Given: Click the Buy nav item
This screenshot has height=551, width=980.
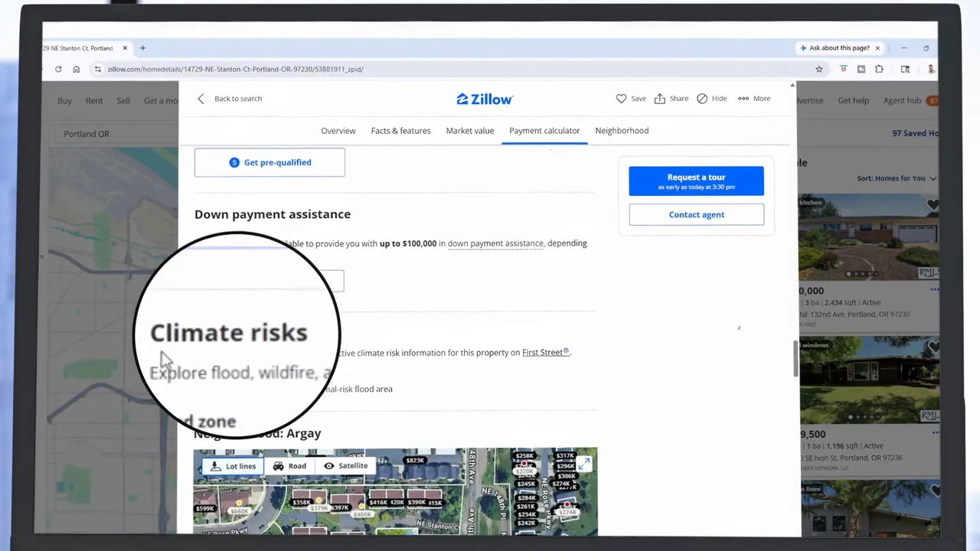Looking at the screenshot, I should coord(65,101).
